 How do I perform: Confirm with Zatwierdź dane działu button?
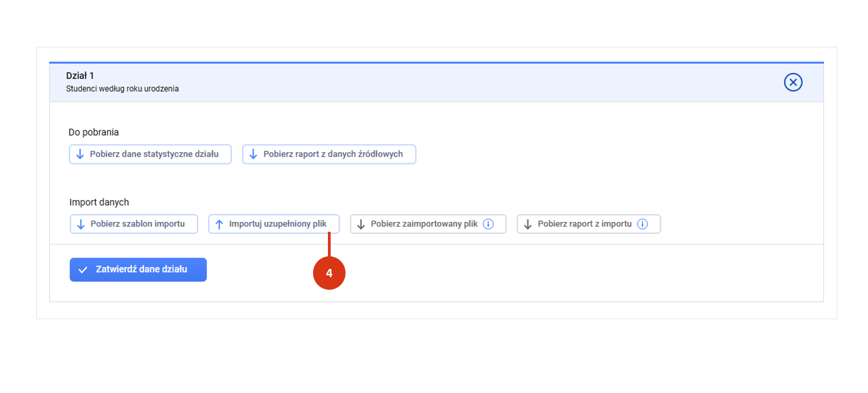click(x=138, y=270)
